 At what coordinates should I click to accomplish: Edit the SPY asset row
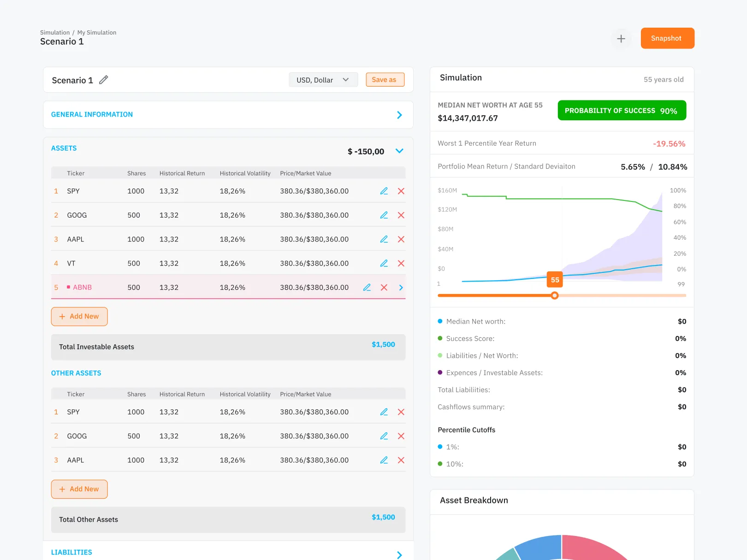click(384, 191)
